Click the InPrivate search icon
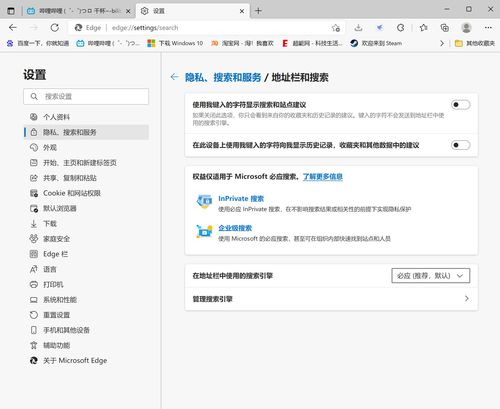This screenshot has width=500, height=409. click(x=204, y=201)
